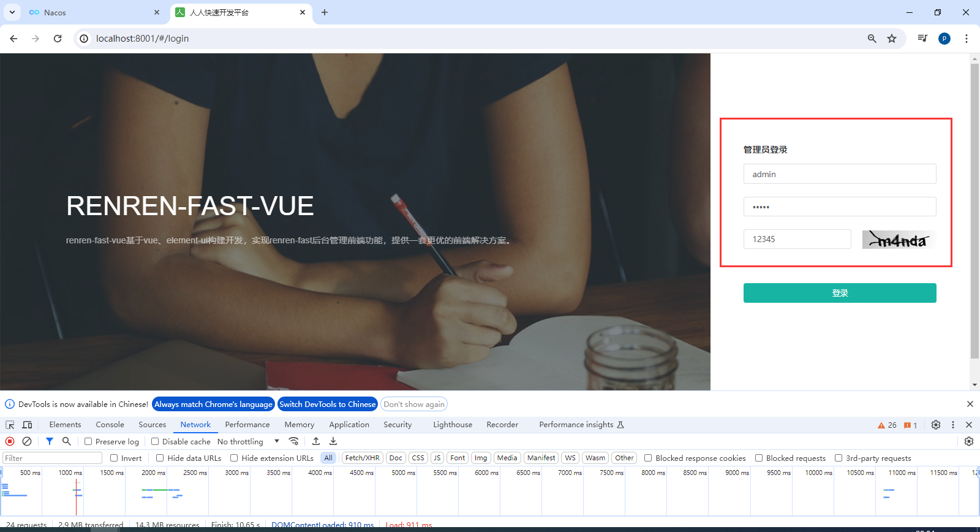Check Blocked response cookies
The image size is (980, 532).
click(x=648, y=458)
